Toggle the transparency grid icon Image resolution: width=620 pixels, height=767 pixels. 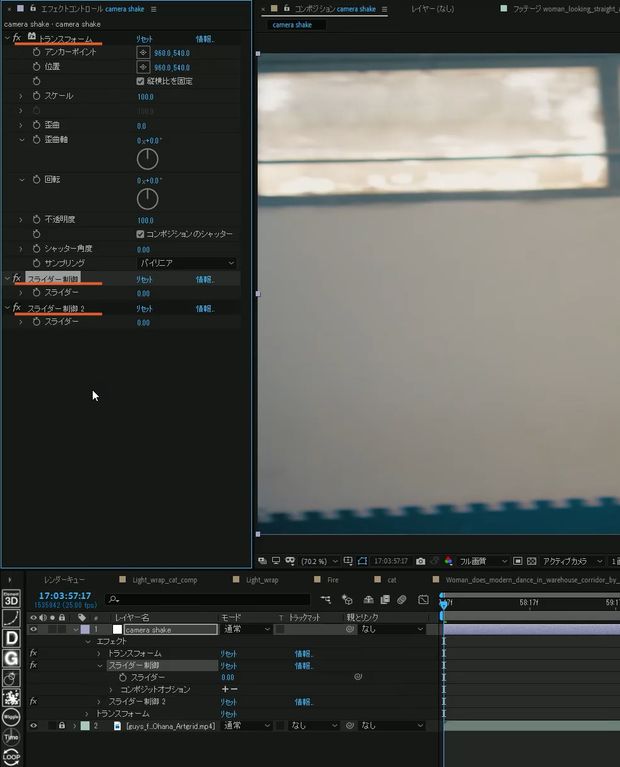pyautogui.click(x=532, y=561)
